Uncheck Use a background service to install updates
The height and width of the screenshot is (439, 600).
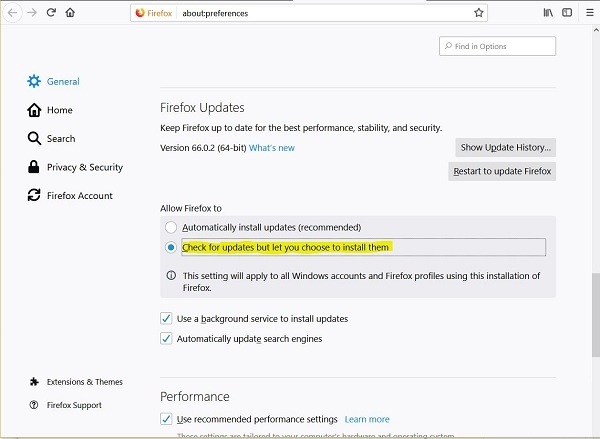pyautogui.click(x=167, y=318)
